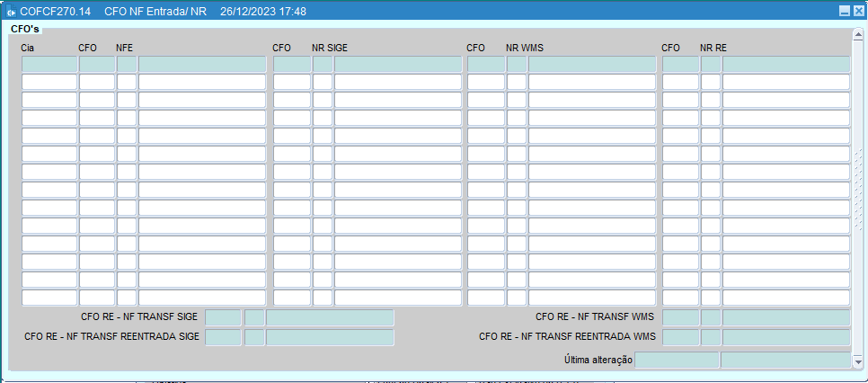Click second Última alteração field at far right
The image size is (868, 383).
click(x=785, y=360)
